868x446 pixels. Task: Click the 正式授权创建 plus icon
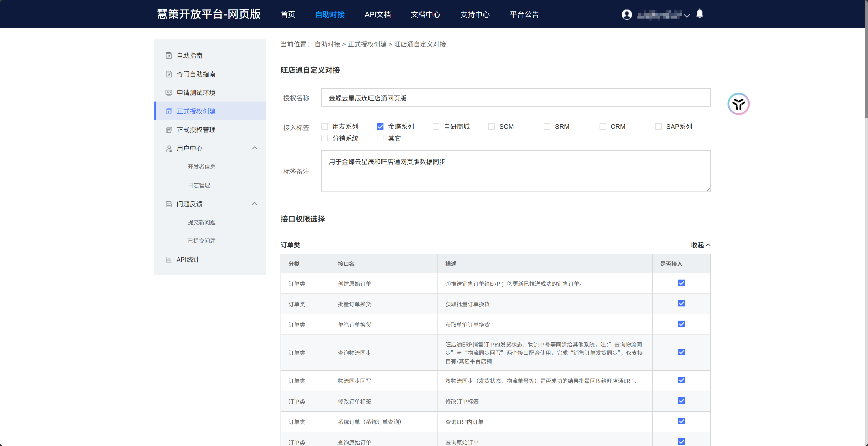(x=169, y=111)
